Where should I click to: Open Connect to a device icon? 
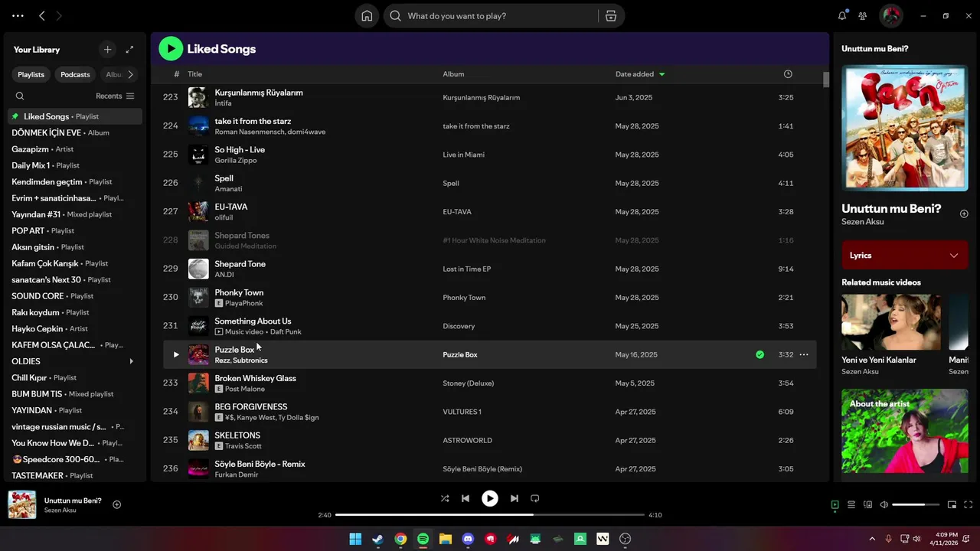pos(867,505)
